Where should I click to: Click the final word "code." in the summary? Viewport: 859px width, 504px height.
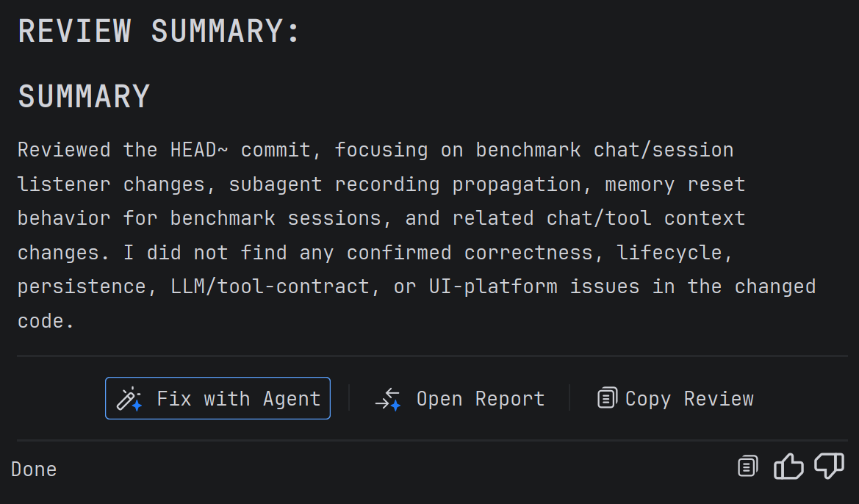point(46,321)
